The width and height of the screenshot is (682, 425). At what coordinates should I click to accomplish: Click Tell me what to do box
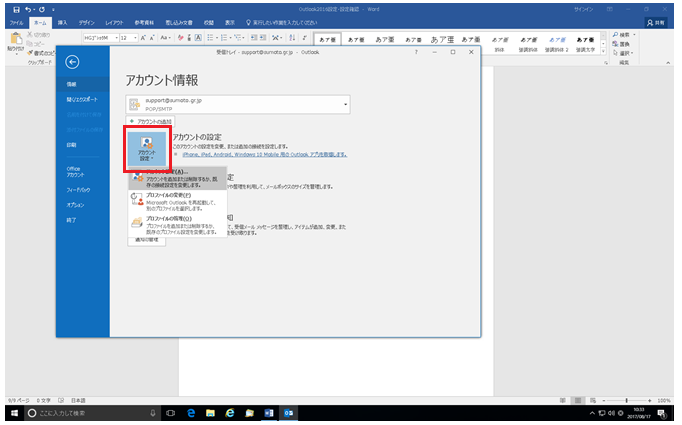[281, 23]
